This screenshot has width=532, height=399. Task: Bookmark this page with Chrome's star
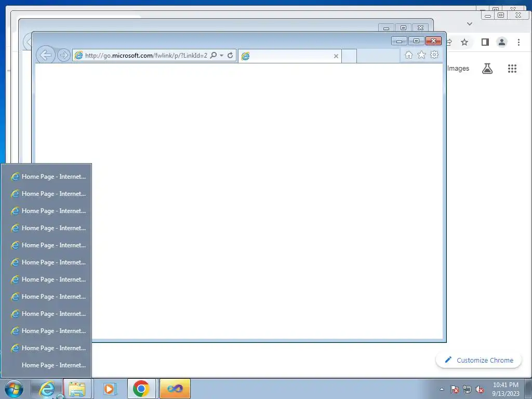(464, 42)
